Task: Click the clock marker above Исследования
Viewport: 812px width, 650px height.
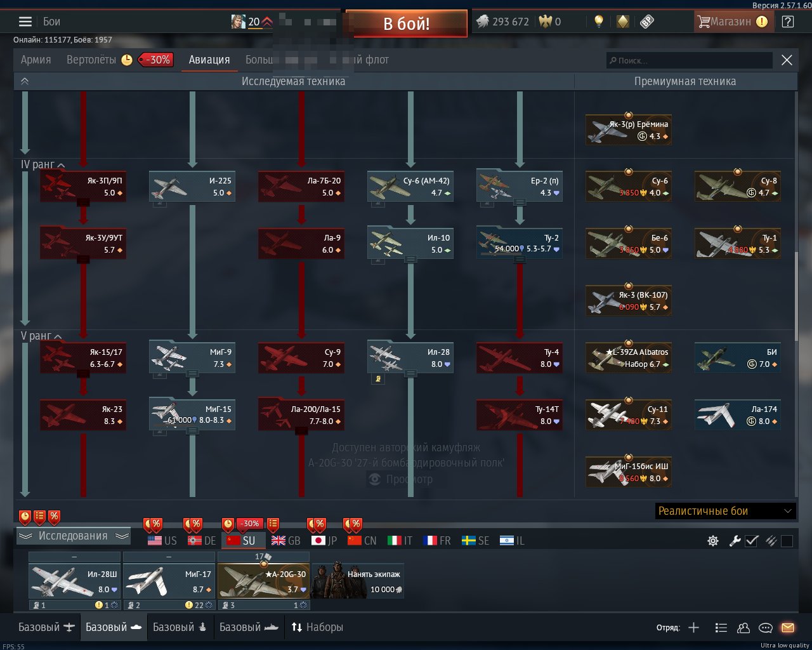Action: (25, 517)
